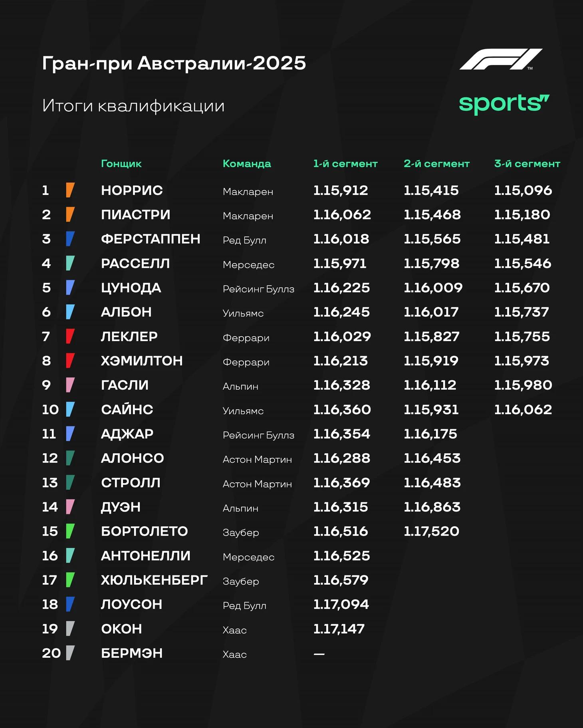Click the orange McLaren marker beside Норрис
The height and width of the screenshot is (728, 583).
click(70, 190)
